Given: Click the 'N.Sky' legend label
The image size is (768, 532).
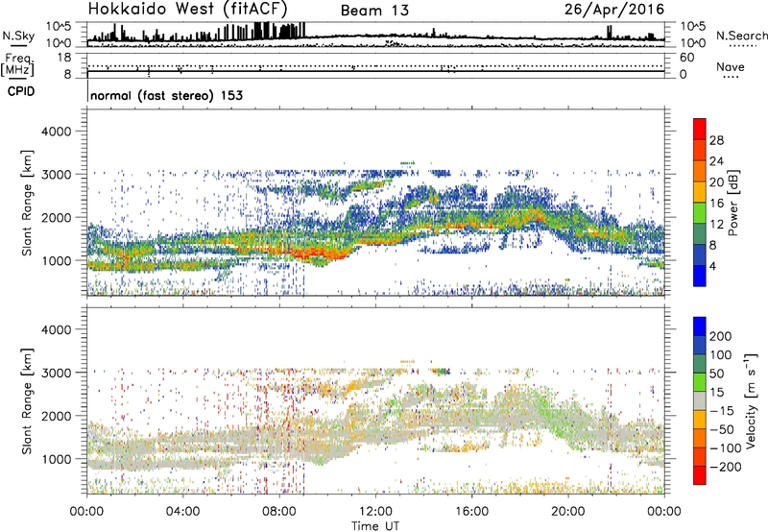Looking at the screenshot, I should click(x=18, y=36).
